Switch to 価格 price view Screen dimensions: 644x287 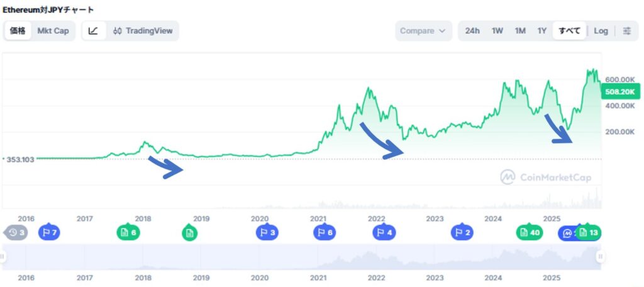18,31
